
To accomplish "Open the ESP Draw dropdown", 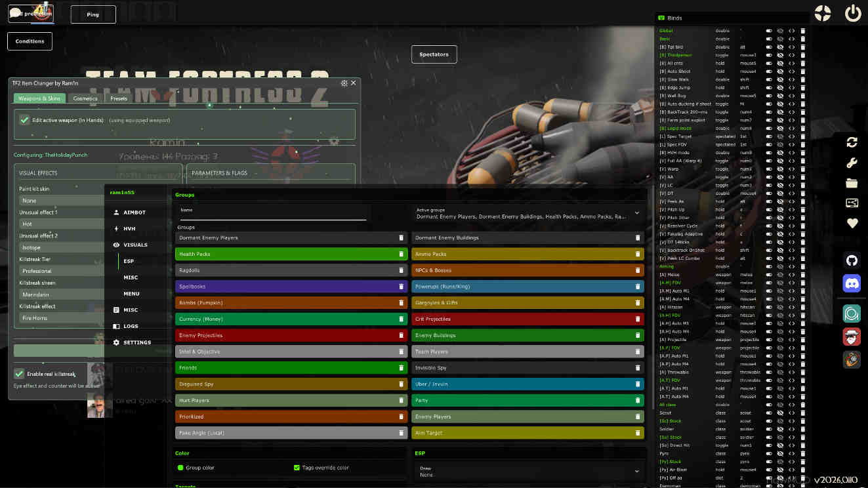I will tap(529, 472).
